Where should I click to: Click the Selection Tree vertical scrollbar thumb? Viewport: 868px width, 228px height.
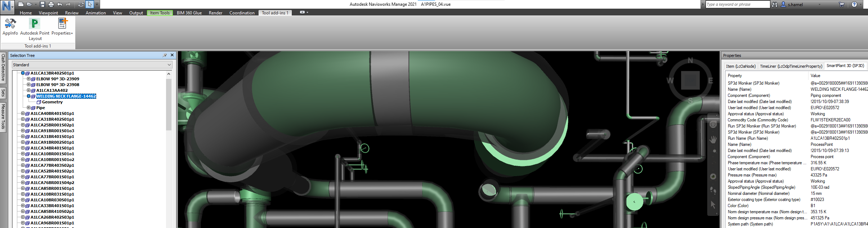(169, 104)
